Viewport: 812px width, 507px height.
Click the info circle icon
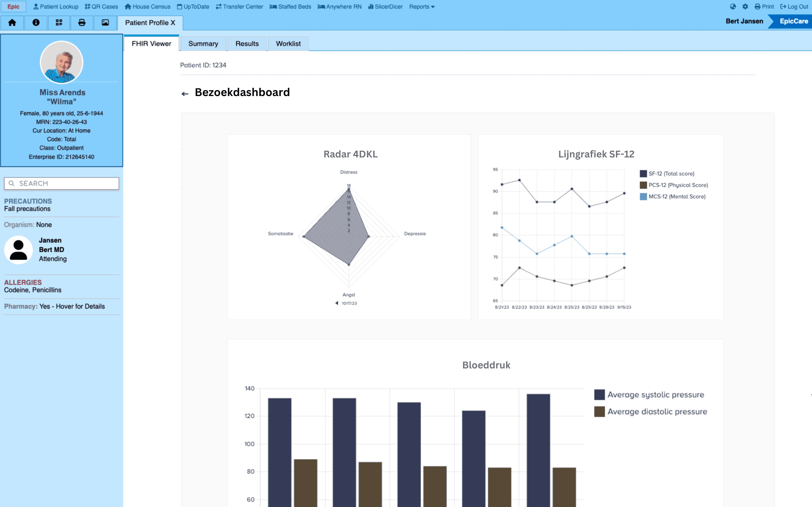[x=36, y=23]
